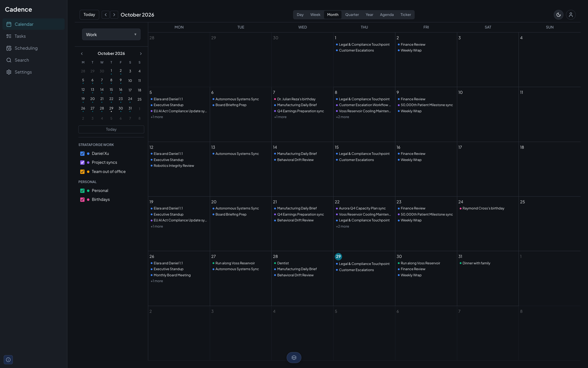The image size is (588, 368).
Task: Open Robotics Integrity Review event
Action: [179, 166]
